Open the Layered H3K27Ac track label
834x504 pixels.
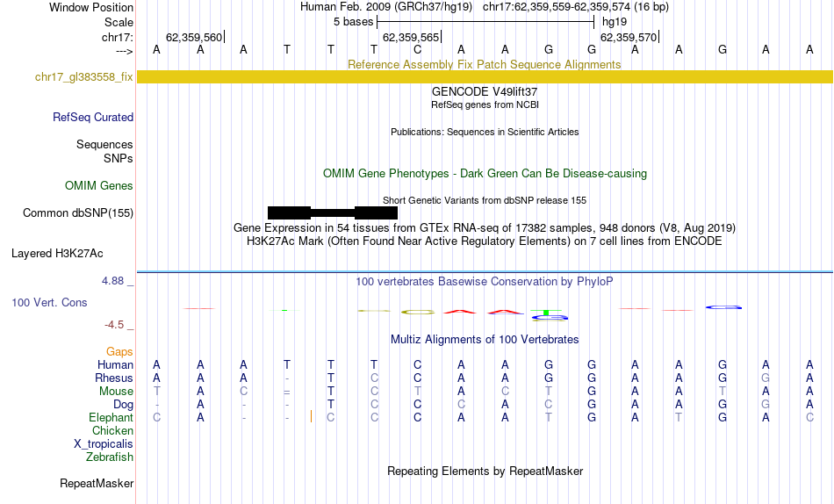click(57, 254)
